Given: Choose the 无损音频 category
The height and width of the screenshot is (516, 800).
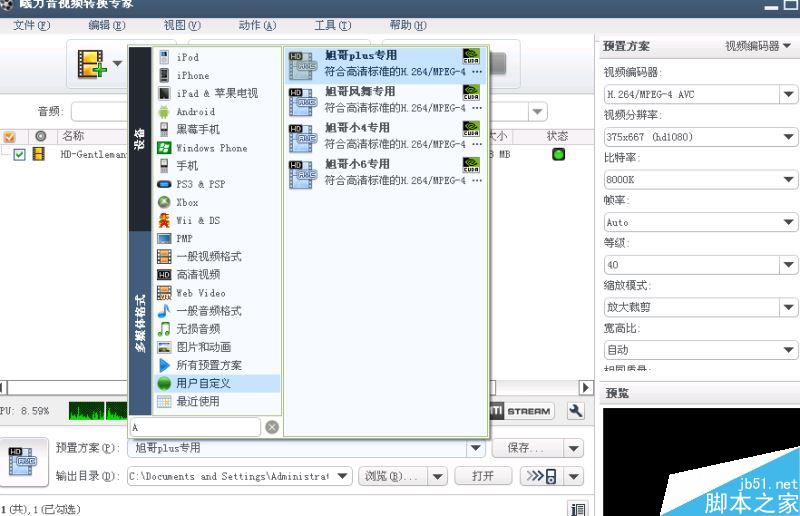Looking at the screenshot, I should tap(217, 329).
